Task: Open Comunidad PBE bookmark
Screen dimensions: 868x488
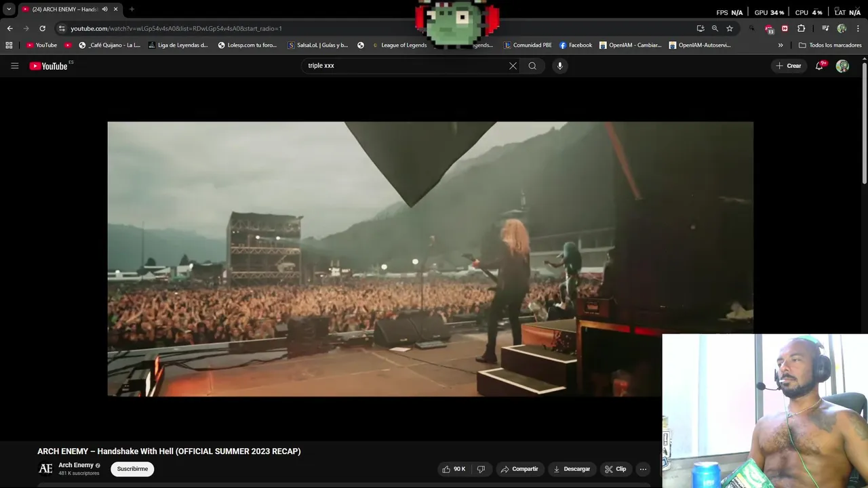Action: (x=528, y=45)
